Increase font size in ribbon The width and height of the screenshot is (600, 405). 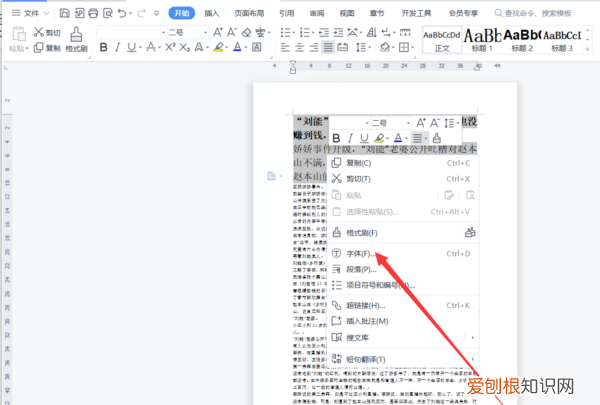(218, 33)
